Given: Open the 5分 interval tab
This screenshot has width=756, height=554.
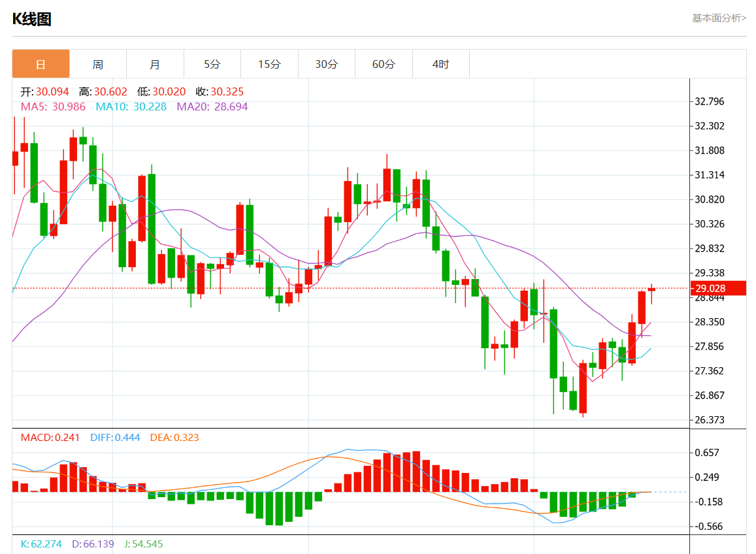Looking at the screenshot, I should pos(212,64).
